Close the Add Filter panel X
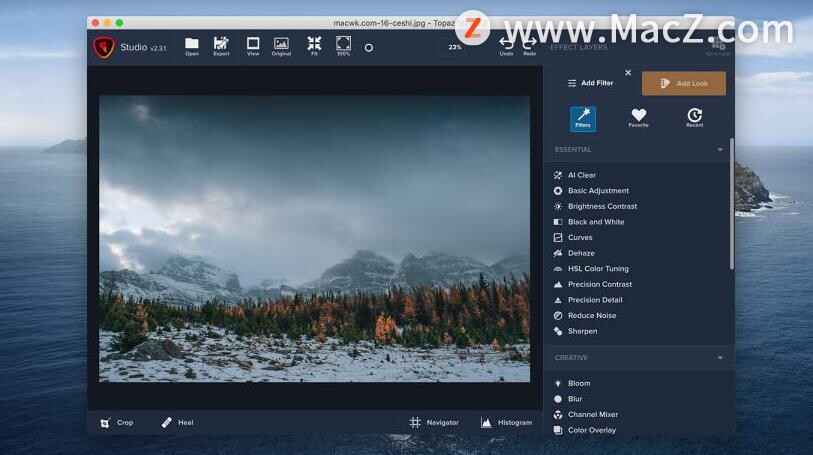 628,73
